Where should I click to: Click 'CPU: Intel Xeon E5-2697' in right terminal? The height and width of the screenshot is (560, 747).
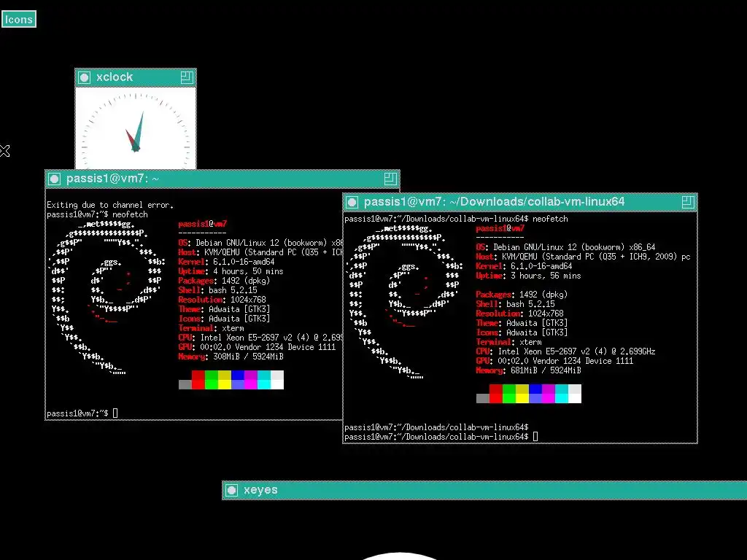tap(565, 351)
